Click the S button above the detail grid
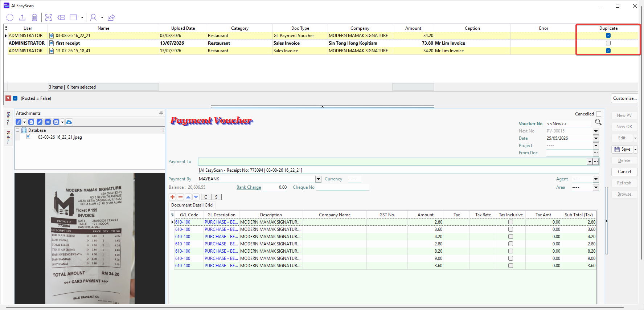 tap(217, 197)
